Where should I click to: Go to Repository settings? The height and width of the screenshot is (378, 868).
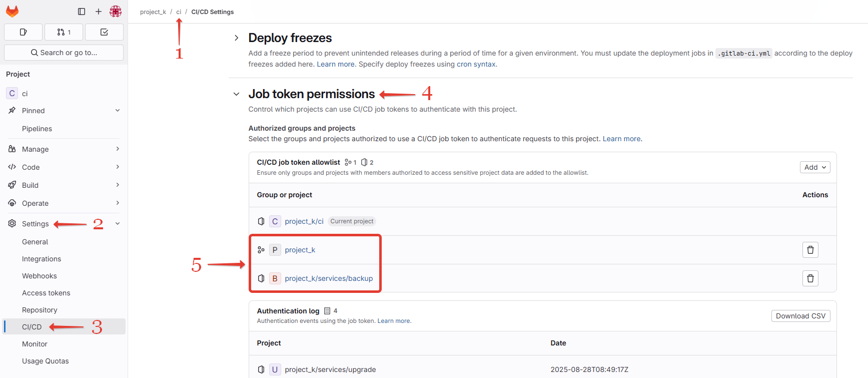coord(40,310)
